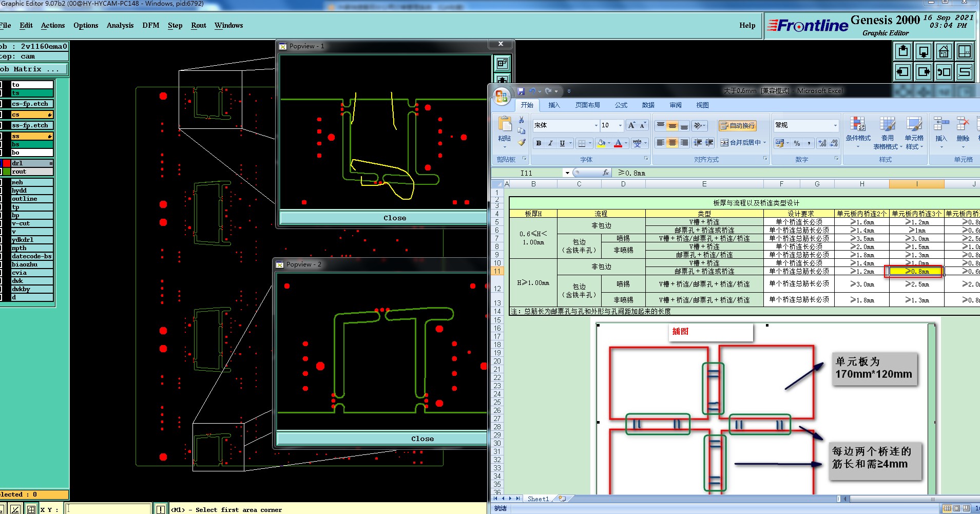Toggle display of rout layer
The width and height of the screenshot is (980, 514).
pyautogui.click(x=1, y=172)
